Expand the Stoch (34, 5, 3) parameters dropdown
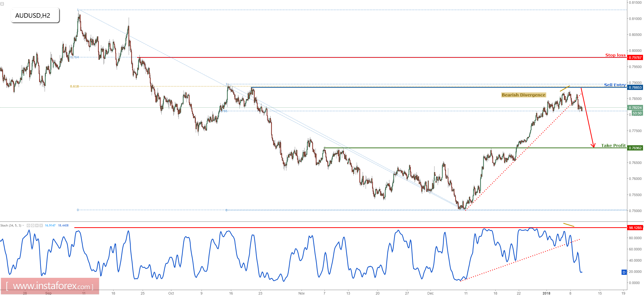Viewport: 644px width, 295px height. click(x=23, y=225)
